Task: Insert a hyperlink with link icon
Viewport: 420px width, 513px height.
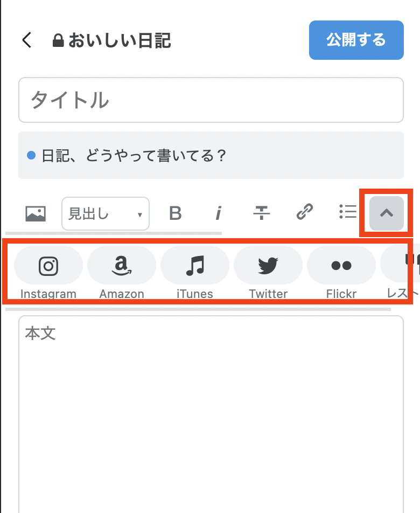Action: click(x=305, y=212)
